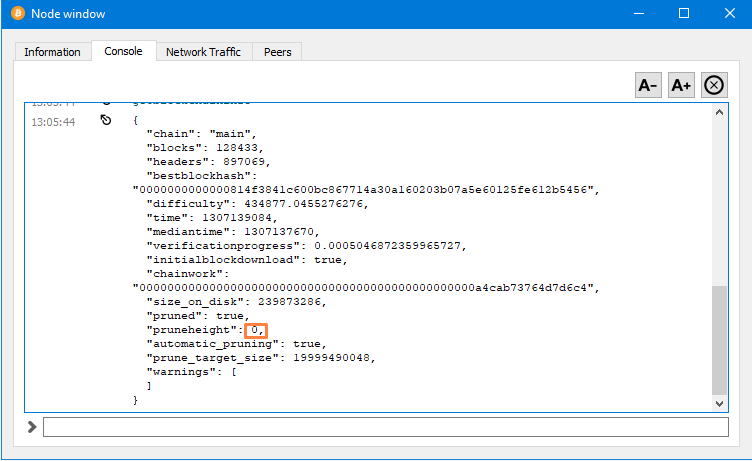Select the Console tab

pos(123,51)
